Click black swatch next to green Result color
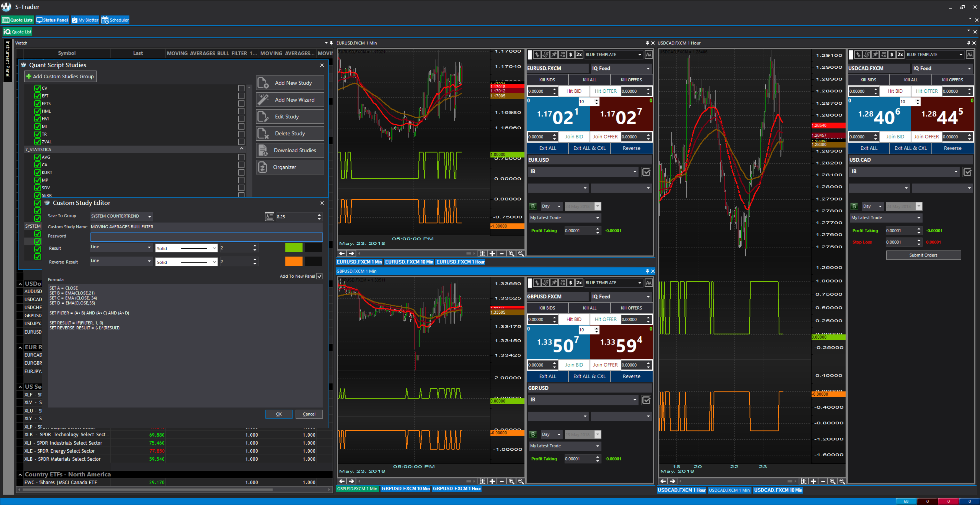 [313, 248]
